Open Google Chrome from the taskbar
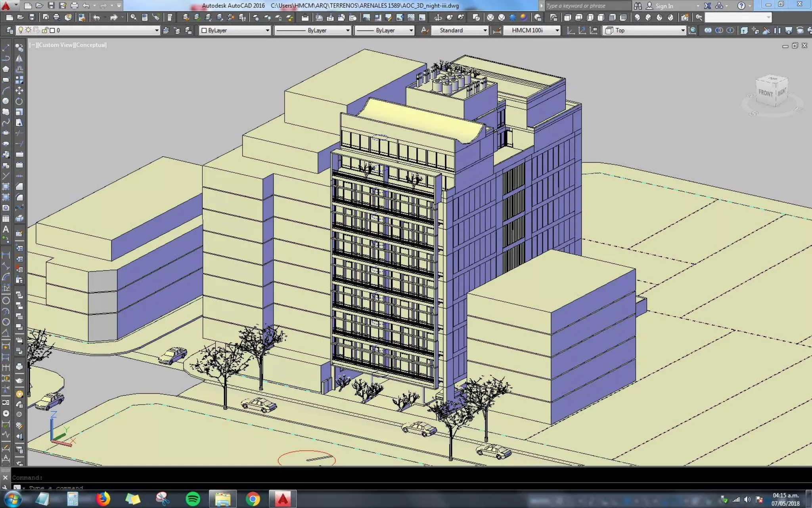Viewport: 812px width, 508px height. (253, 499)
